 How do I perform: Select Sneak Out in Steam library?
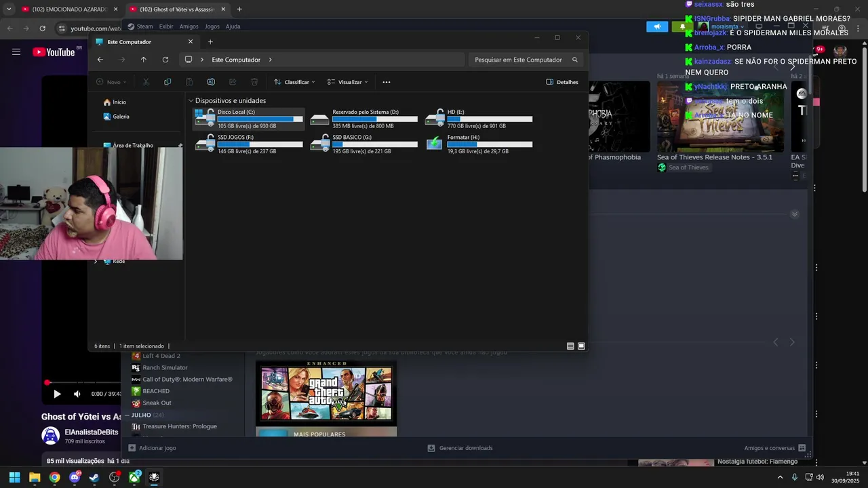click(157, 403)
